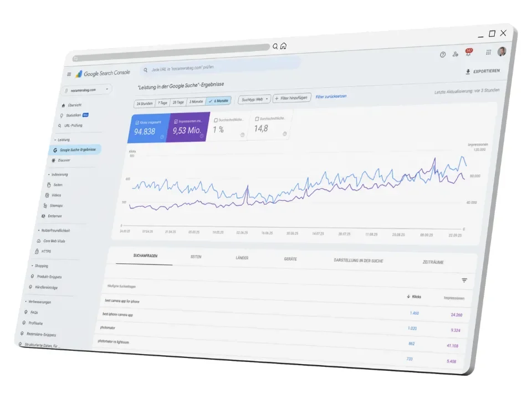Click Filter zurücksetzen link

click(x=331, y=96)
